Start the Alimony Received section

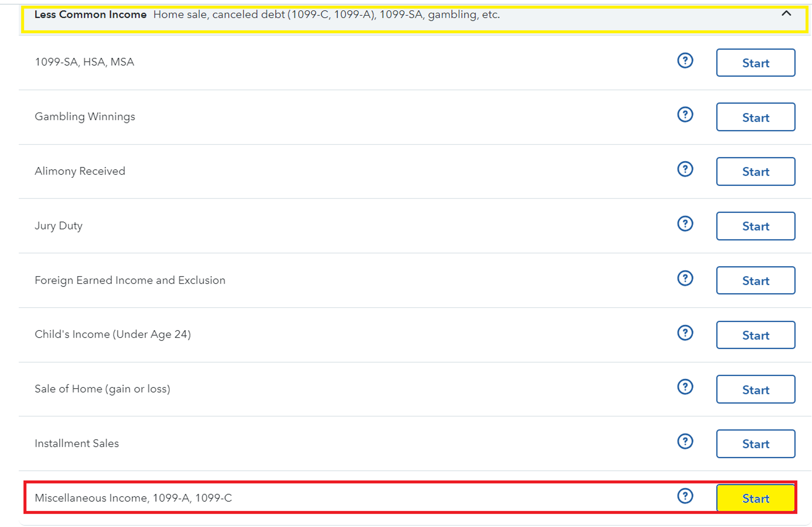756,171
